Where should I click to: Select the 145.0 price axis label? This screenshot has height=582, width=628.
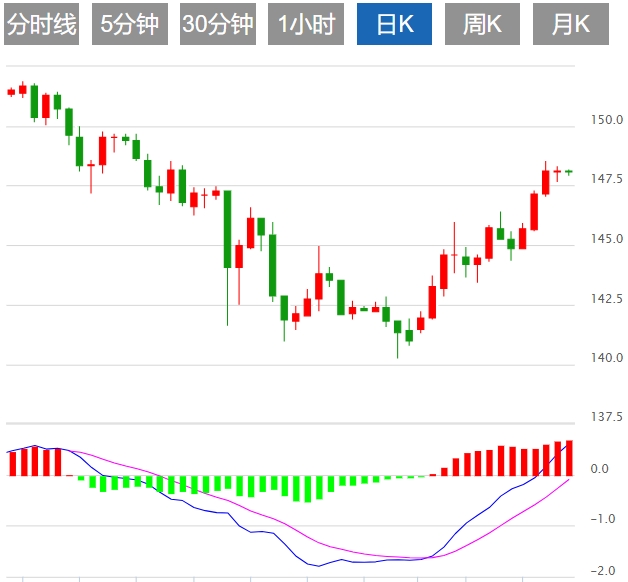(606, 239)
